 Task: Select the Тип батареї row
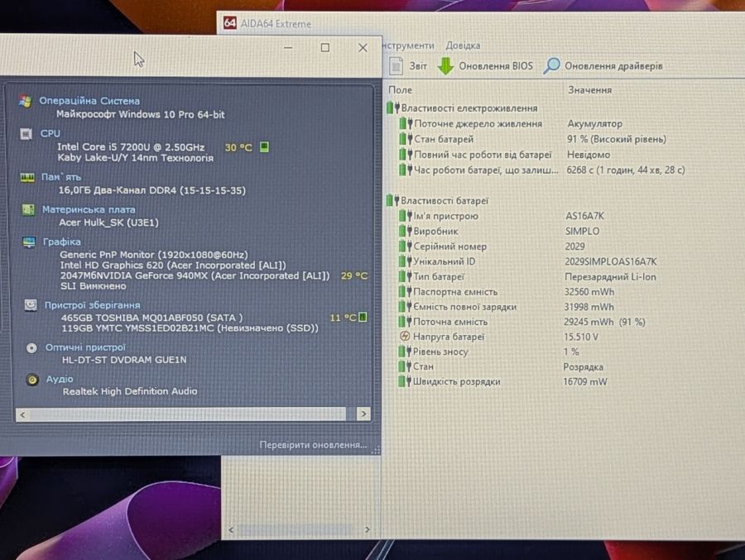(527, 276)
